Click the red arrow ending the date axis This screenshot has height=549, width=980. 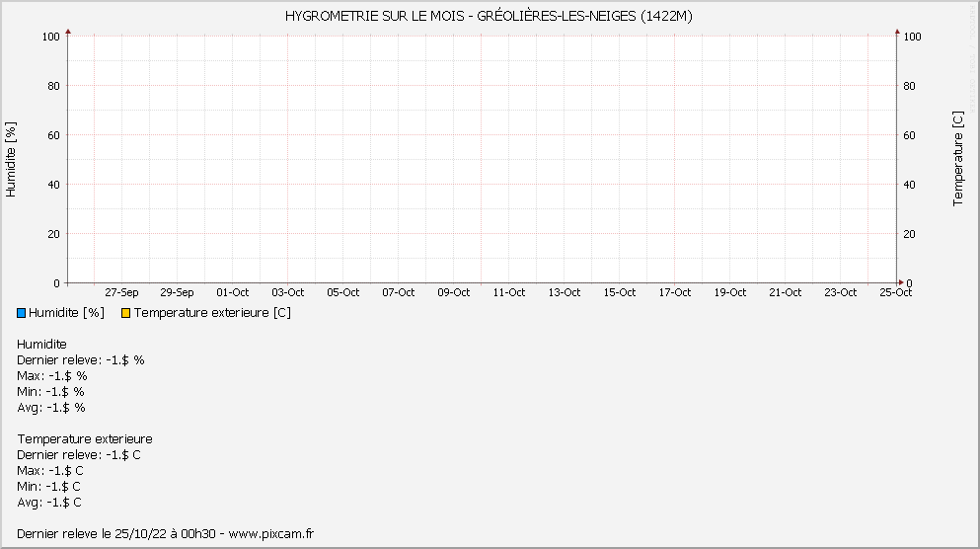[898, 282]
